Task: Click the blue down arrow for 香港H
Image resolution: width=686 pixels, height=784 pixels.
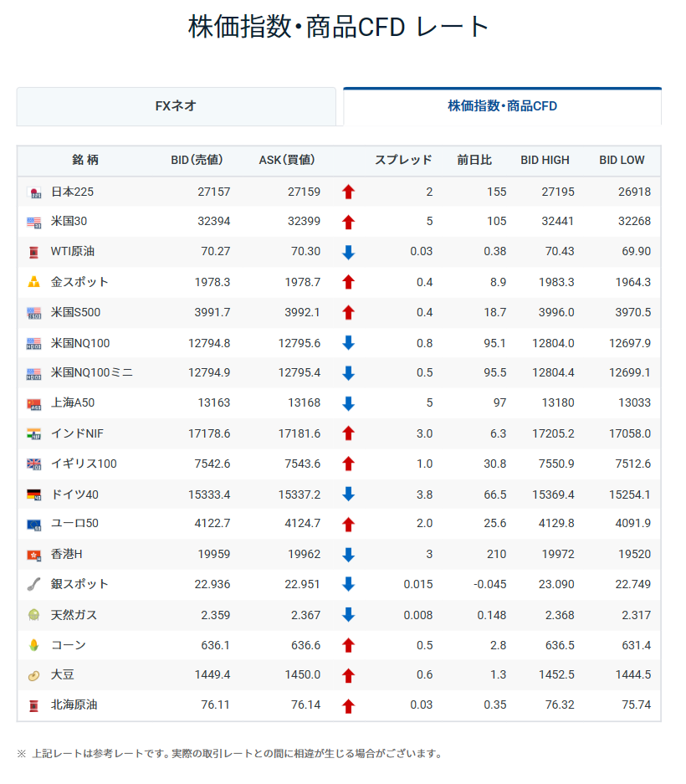Action: 349,555
